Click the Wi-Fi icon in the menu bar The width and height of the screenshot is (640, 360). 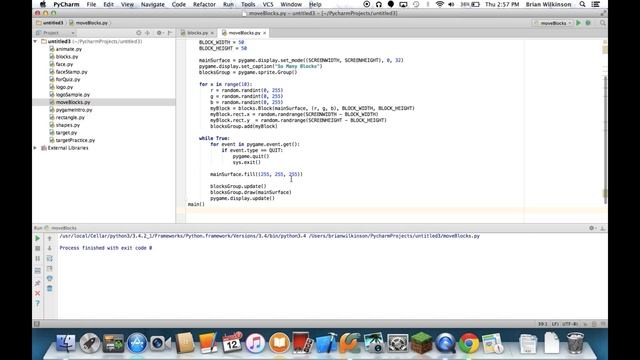click(440, 4)
